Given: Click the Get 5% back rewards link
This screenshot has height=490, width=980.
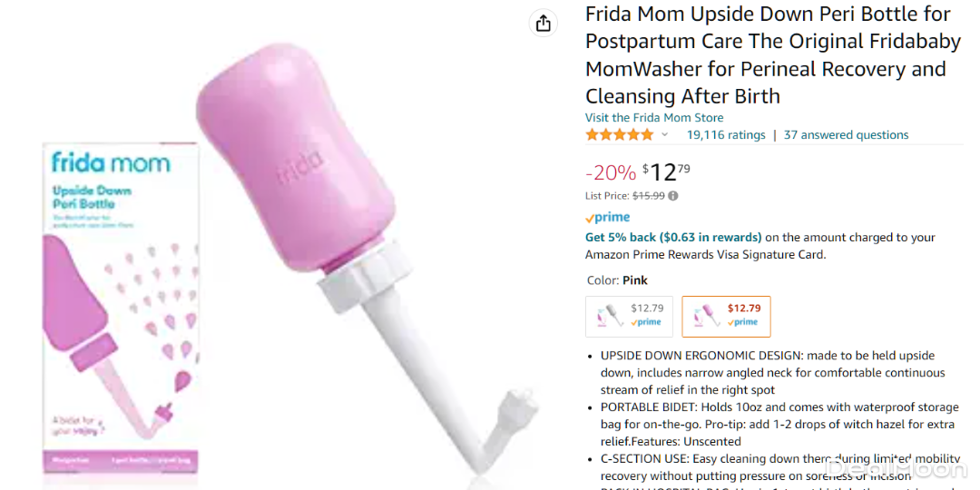Looking at the screenshot, I should (673, 238).
